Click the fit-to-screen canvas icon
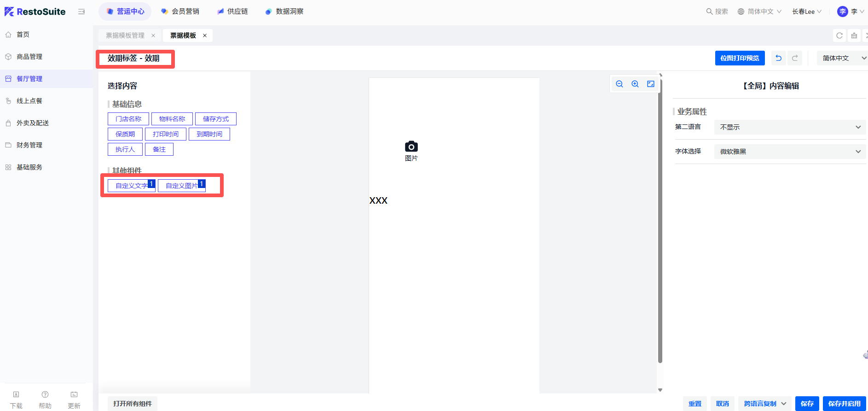868x411 pixels. click(x=651, y=84)
